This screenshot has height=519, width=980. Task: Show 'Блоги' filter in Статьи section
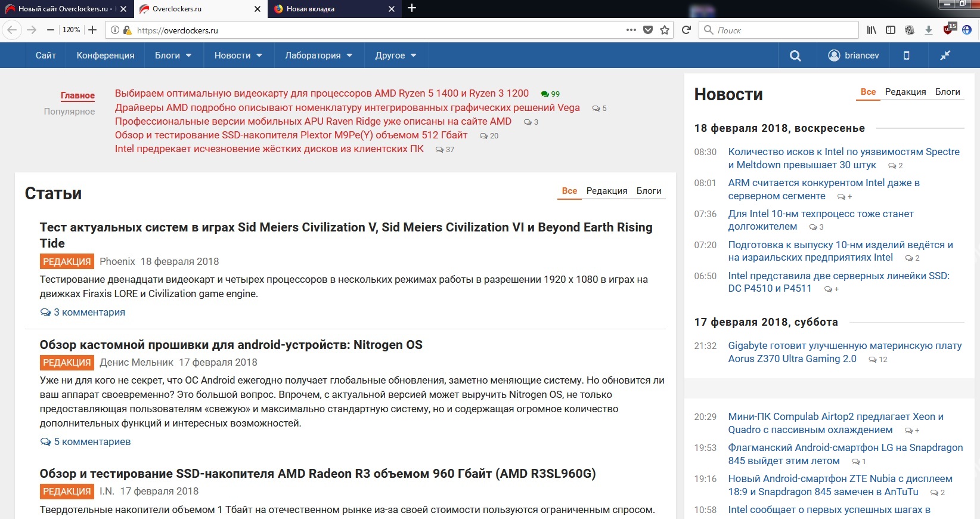649,191
